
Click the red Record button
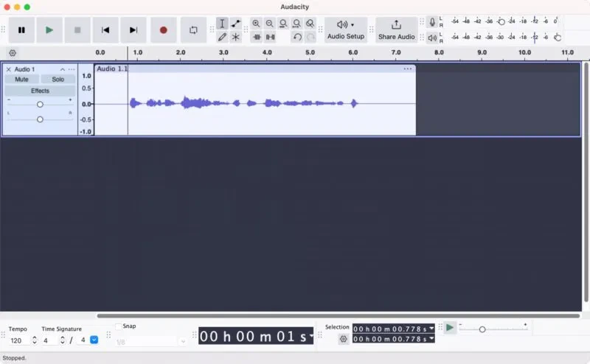[163, 30]
